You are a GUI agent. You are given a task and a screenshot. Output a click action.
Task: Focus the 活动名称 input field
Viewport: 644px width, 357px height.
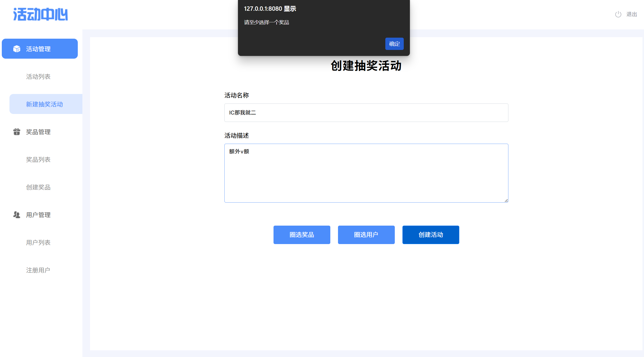click(366, 113)
